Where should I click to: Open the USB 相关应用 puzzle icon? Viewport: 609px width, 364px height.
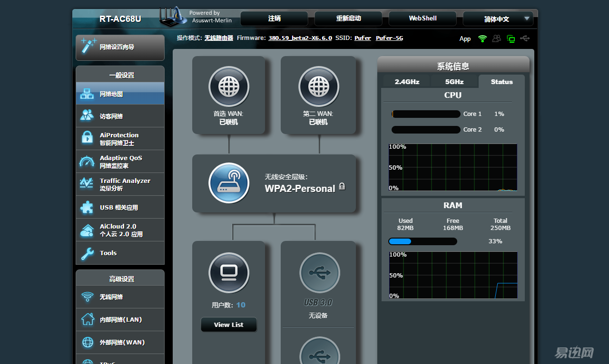[x=87, y=207]
